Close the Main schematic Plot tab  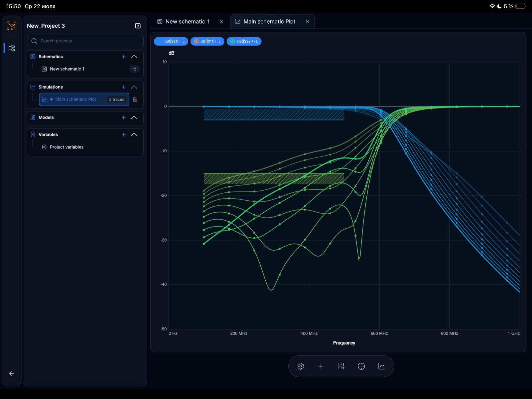point(308,22)
